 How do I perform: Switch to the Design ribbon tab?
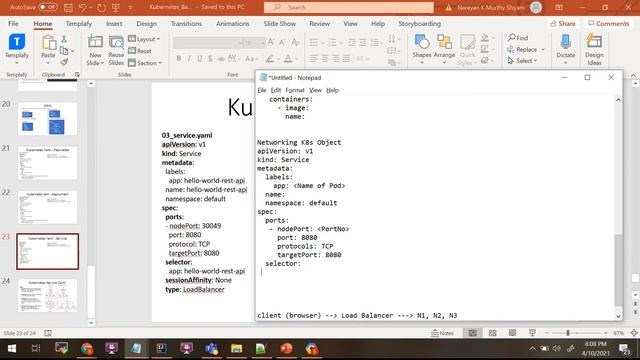pyautogui.click(x=147, y=24)
